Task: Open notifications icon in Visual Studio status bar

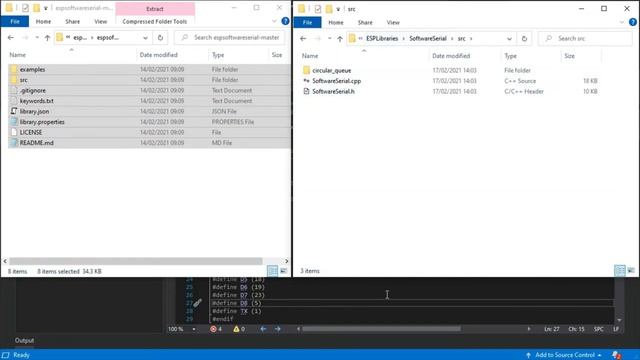Action: click(x=617, y=355)
